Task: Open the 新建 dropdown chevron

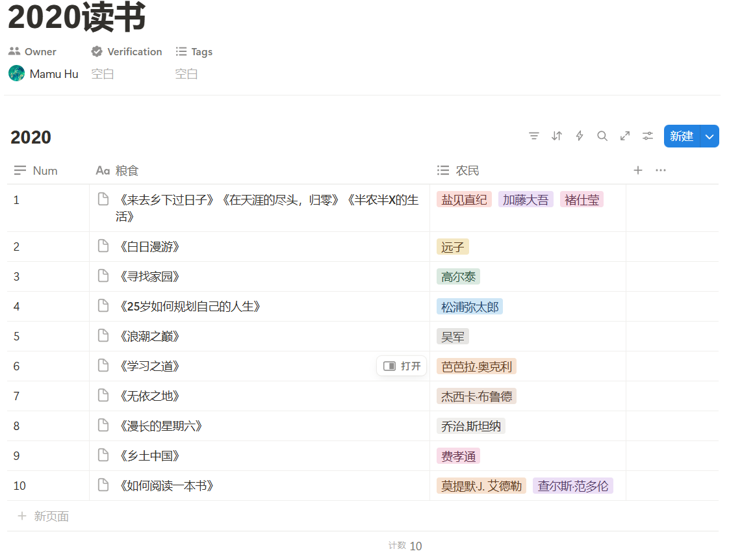Action: click(708, 136)
